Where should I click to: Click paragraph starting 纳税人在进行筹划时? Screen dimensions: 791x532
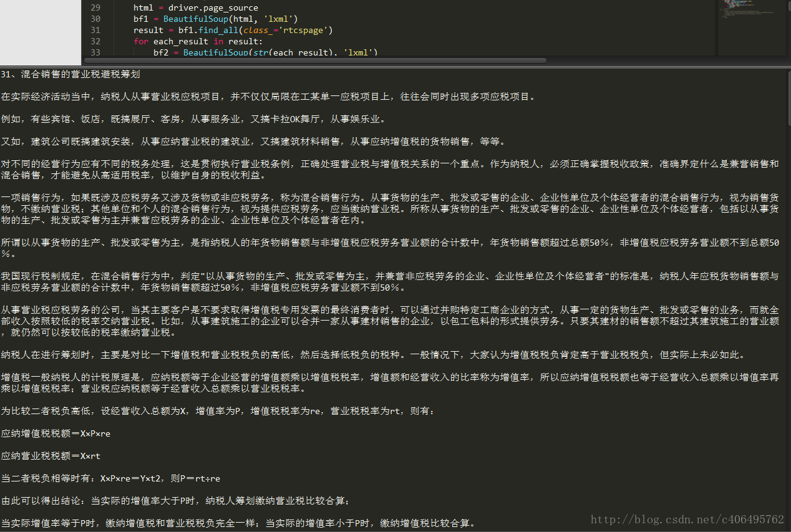[373, 355]
